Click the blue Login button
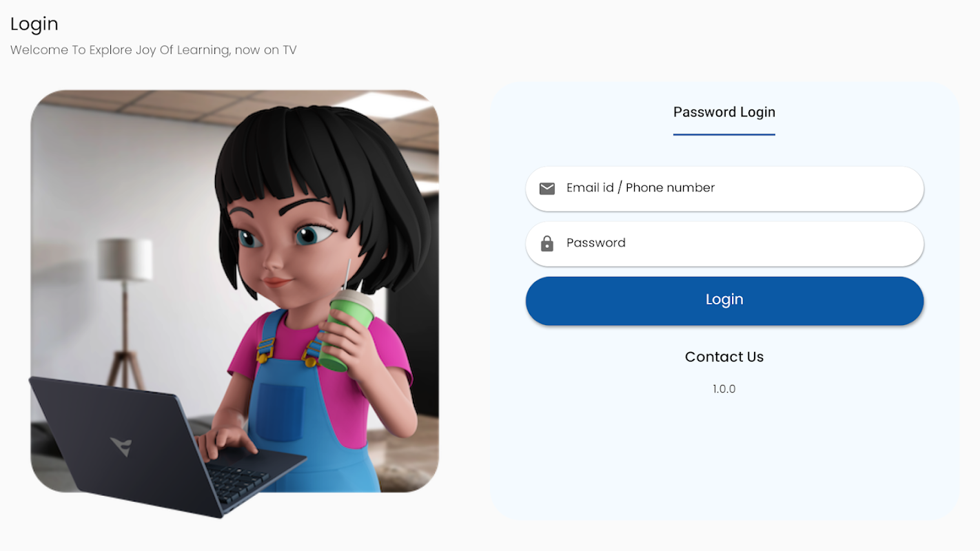 [724, 300]
